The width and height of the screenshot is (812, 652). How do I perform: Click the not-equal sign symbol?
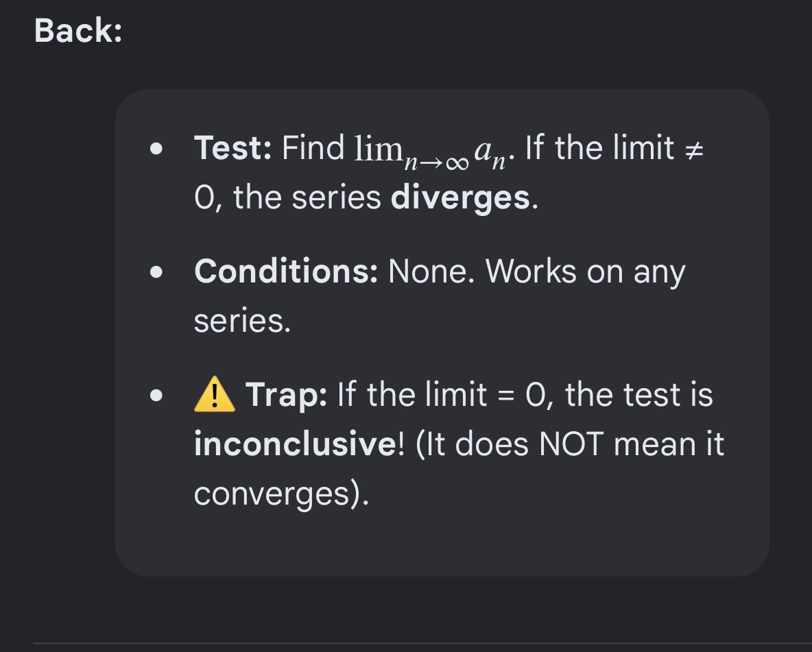(x=694, y=150)
